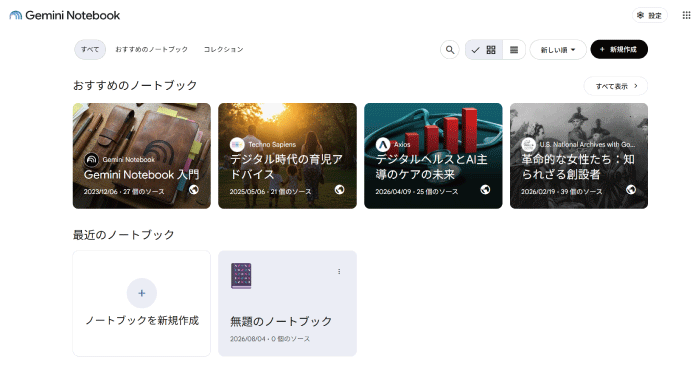The width and height of the screenshot is (698, 365).
Task: Open デジタル時代の育児アドバイス notebook card
Action: coord(287,156)
